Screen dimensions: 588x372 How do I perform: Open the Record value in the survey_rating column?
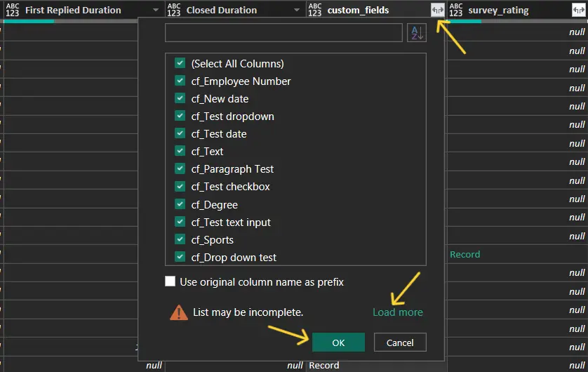[x=465, y=254]
